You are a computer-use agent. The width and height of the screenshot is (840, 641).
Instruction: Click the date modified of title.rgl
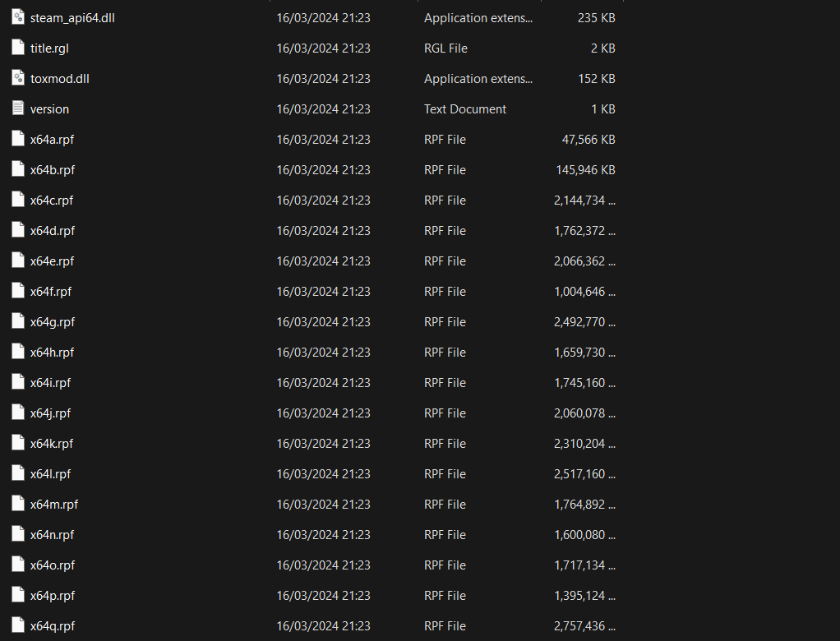tap(323, 48)
